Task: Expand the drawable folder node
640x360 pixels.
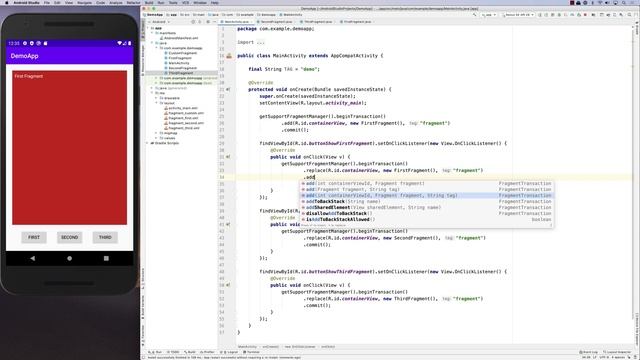Action: coord(157,98)
